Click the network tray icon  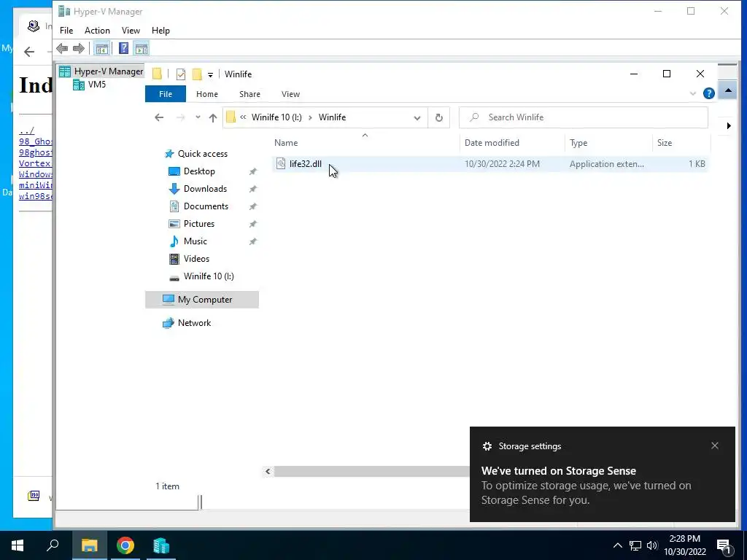[635, 545]
